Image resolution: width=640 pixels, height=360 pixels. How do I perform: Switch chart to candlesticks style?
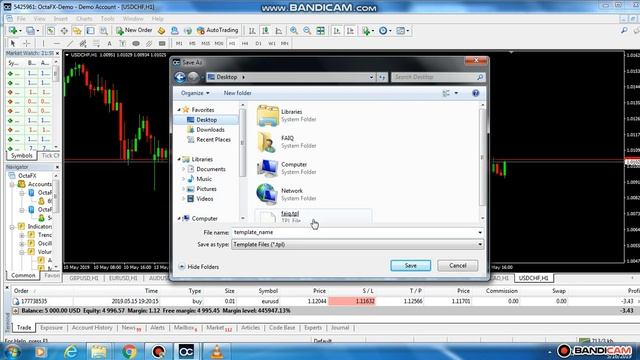click(265, 31)
